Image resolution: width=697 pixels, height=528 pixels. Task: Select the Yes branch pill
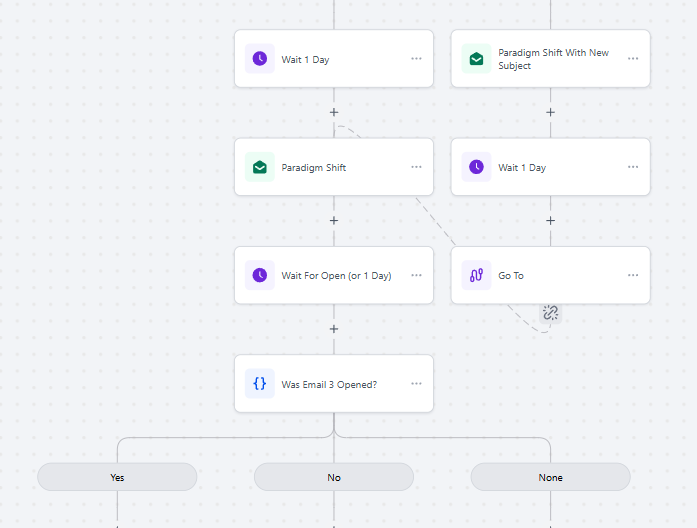tap(117, 477)
